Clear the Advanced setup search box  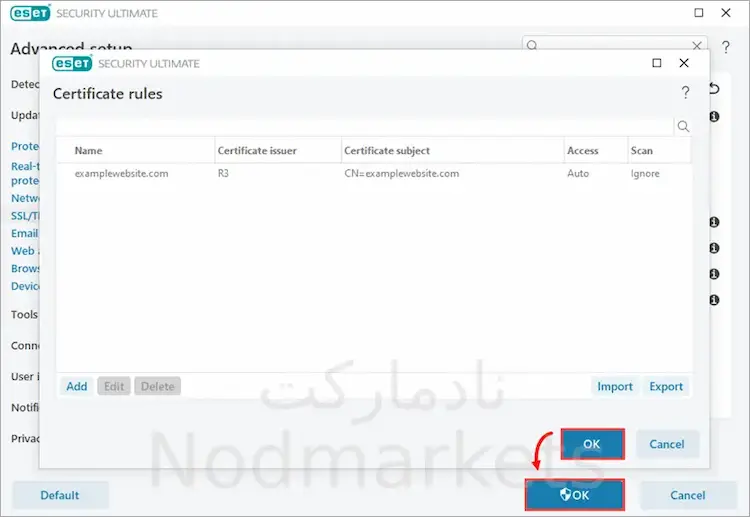[x=697, y=45]
